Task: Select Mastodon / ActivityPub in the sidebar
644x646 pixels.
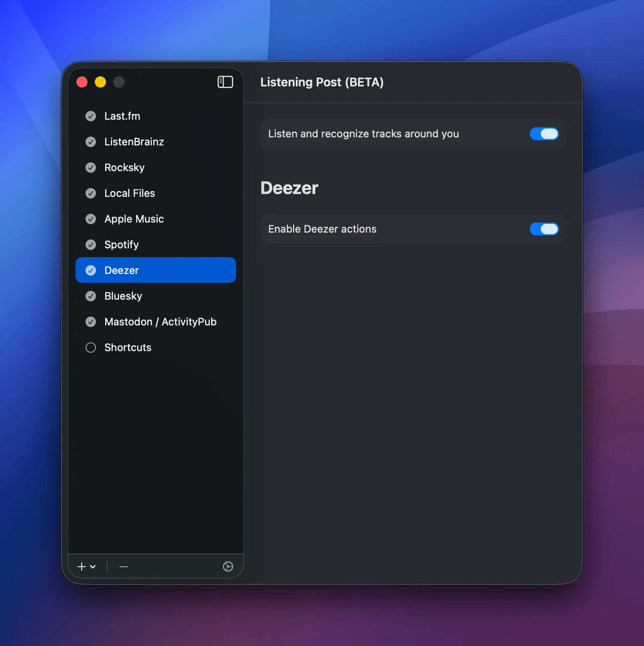Action: pyautogui.click(x=160, y=322)
